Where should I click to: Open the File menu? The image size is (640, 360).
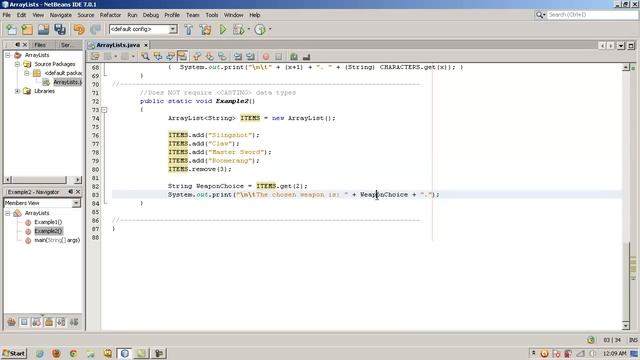pos(7,15)
